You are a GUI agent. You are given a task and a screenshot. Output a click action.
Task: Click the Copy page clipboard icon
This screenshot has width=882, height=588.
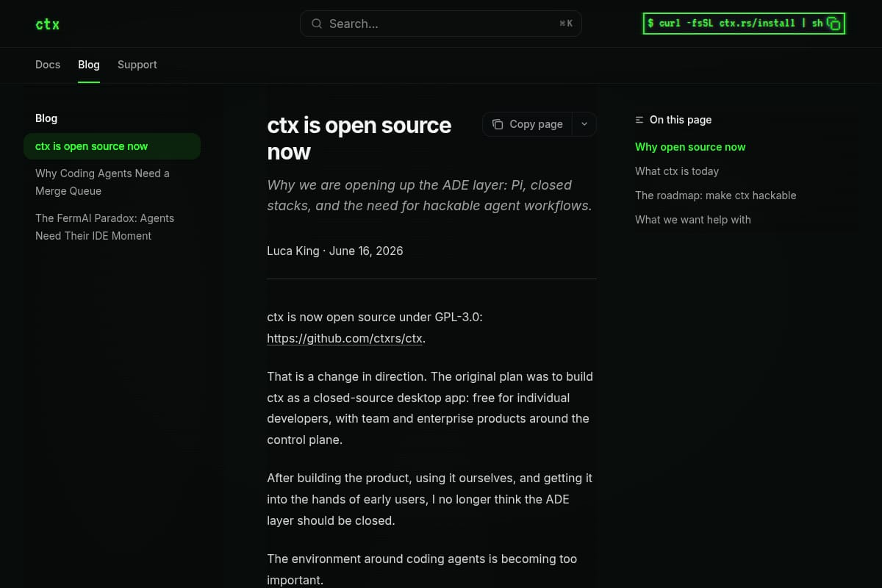click(498, 124)
